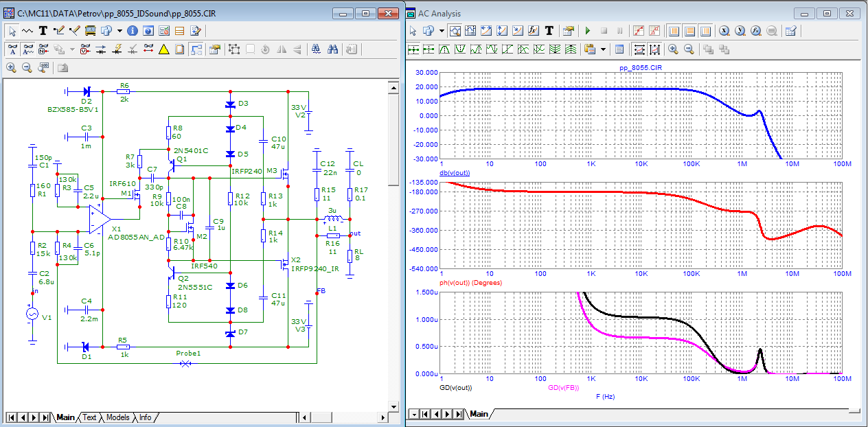
Task: Switch to the Models tab
Action: click(x=117, y=417)
